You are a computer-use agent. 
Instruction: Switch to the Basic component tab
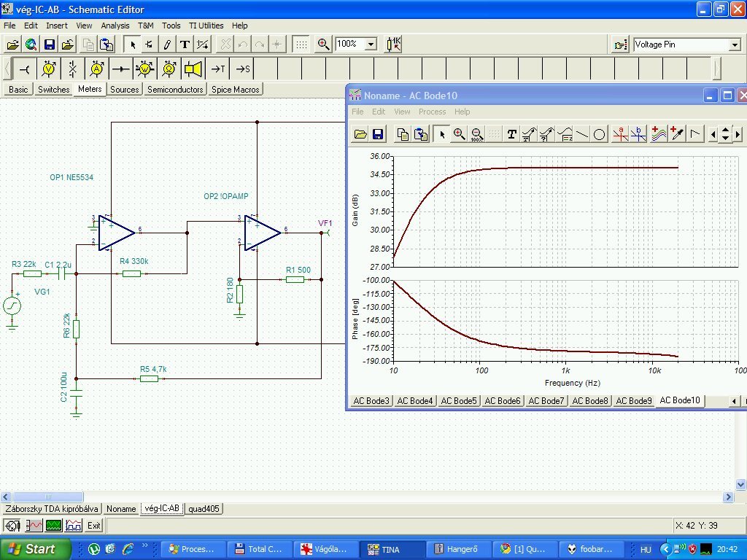point(18,90)
